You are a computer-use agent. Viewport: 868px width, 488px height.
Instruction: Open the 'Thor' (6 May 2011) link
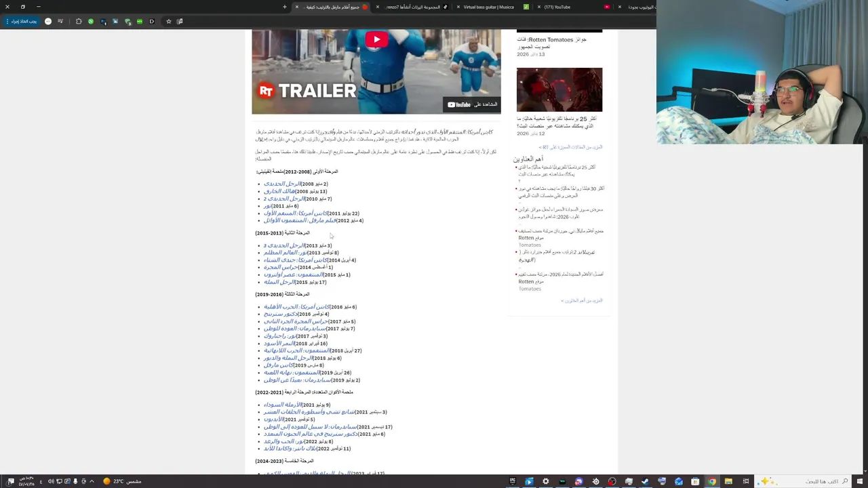(x=268, y=206)
